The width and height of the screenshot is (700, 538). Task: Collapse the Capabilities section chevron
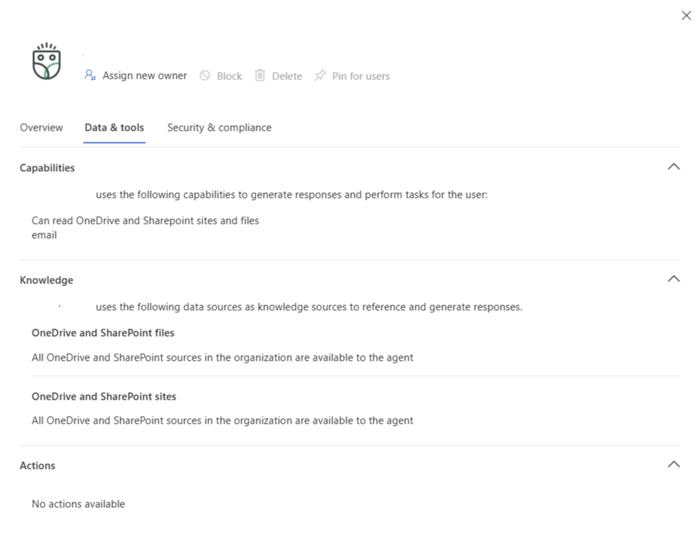(673, 167)
